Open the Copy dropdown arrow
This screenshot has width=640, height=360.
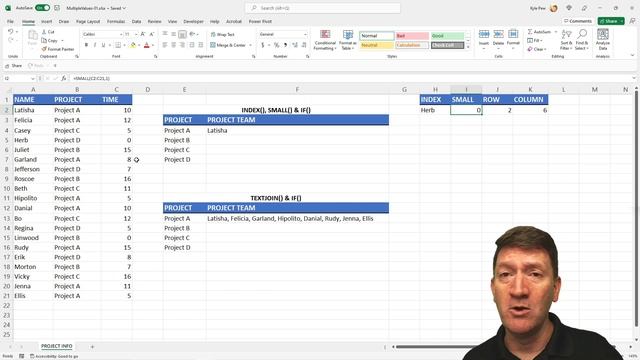coord(62,40)
